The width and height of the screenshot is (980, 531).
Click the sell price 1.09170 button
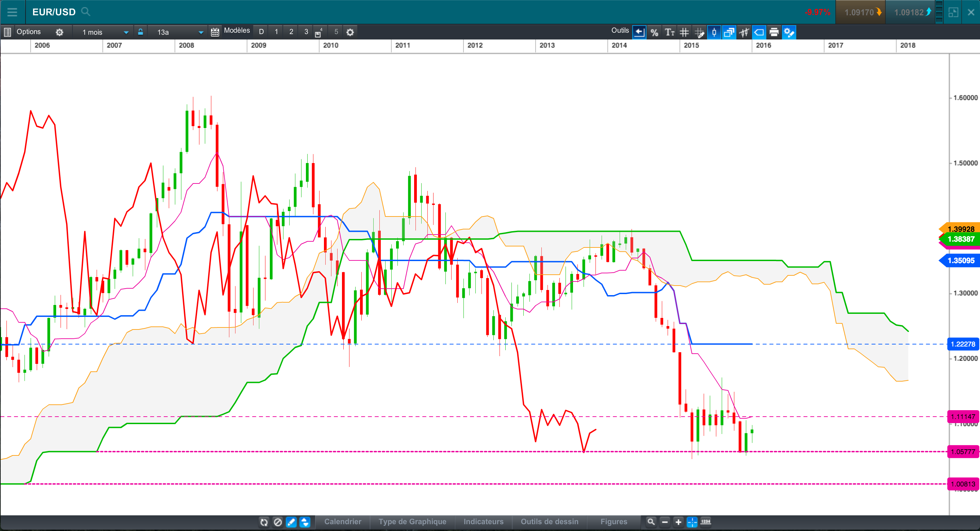[x=861, y=12]
